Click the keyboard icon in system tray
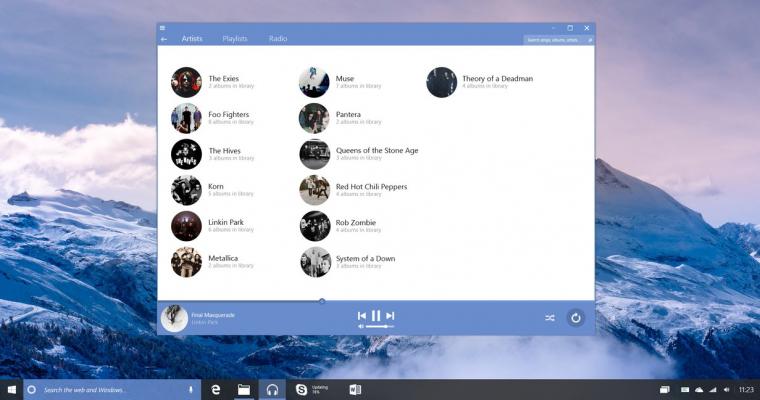Image resolution: width=760 pixels, height=400 pixels. click(x=685, y=390)
